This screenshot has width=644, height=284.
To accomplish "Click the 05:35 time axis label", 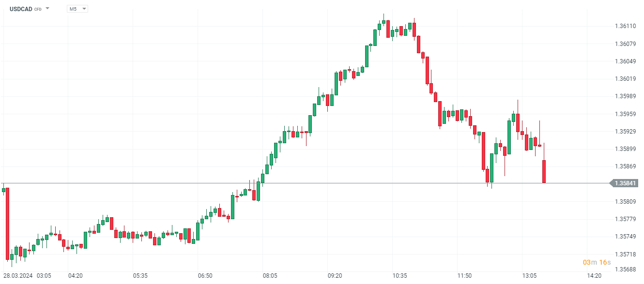I will pyautogui.click(x=140, y=276).
